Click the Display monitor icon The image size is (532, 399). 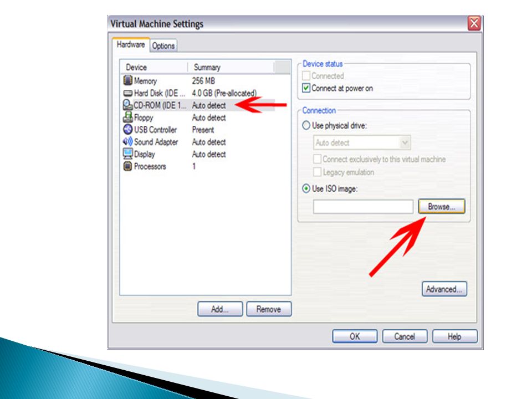tap(127, 154)
